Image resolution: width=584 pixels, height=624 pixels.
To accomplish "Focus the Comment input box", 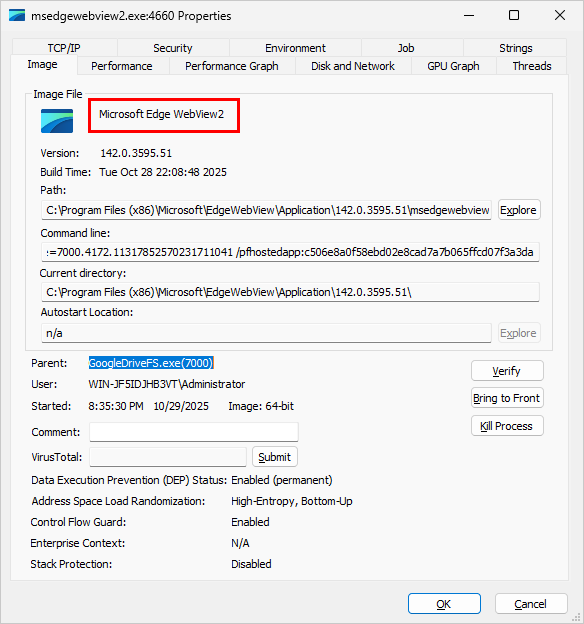I will click(194, 432).
